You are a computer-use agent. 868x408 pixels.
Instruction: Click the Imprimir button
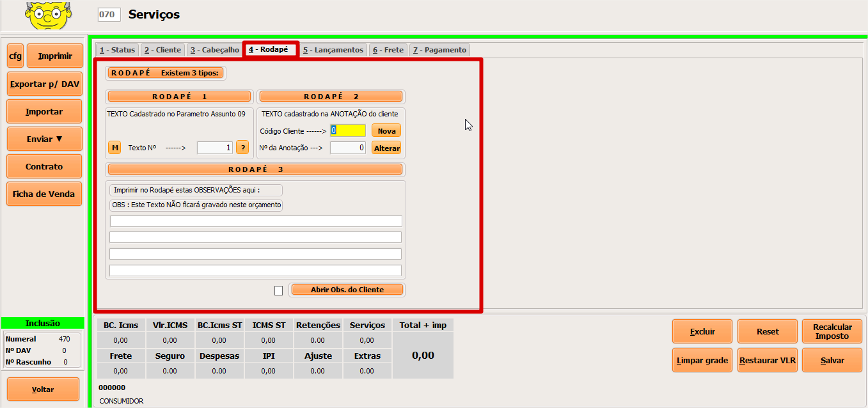[x=55, y=56]
